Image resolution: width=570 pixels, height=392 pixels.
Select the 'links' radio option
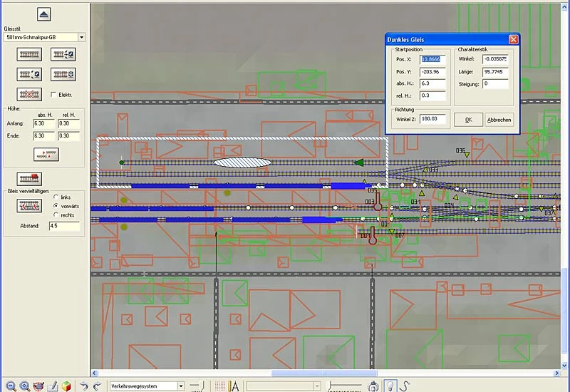click(x=56, y=197)
